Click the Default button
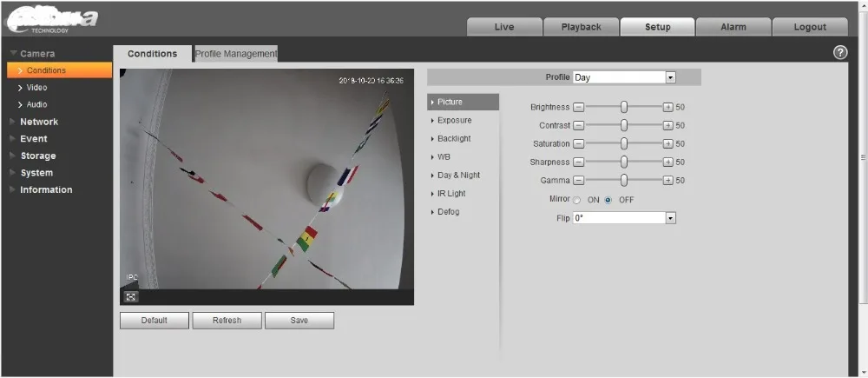868x378 pixels. [x=155, y=321]
